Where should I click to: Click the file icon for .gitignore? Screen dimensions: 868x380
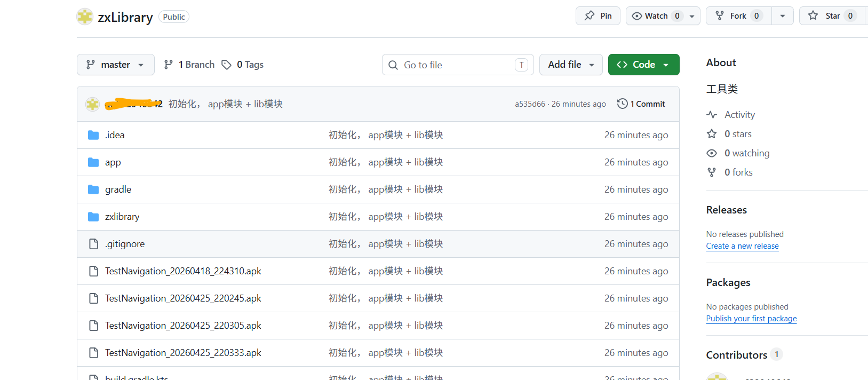(x=93, y=244)
